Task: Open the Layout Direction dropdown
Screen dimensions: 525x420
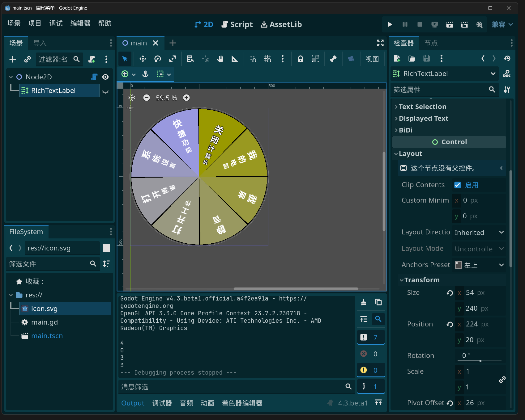Action: 479,233
